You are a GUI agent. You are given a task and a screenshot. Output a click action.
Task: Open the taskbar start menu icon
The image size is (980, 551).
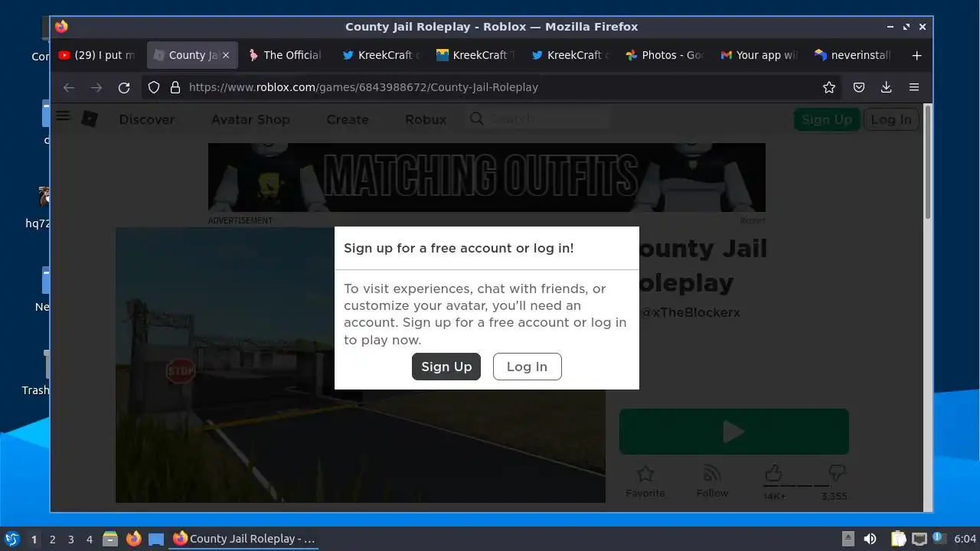point(11,539)
